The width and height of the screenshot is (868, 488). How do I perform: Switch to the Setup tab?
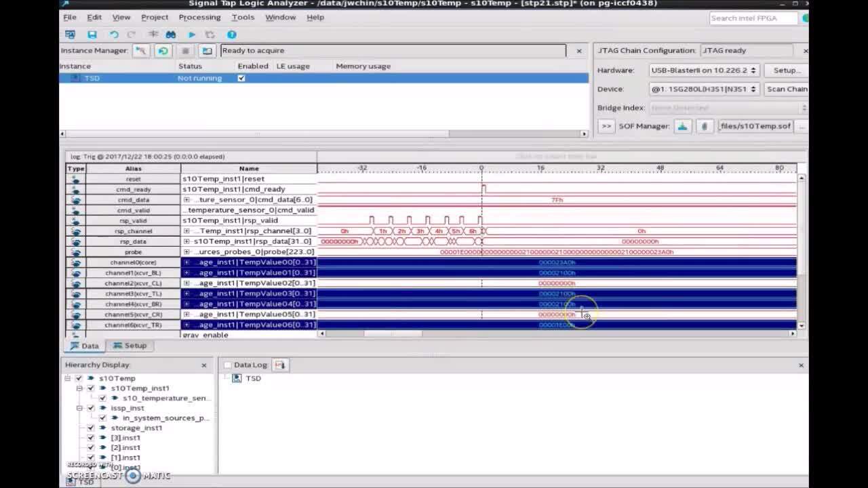click(130, 346)
